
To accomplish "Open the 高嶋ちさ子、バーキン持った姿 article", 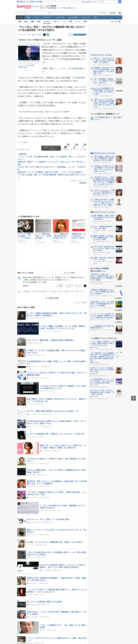I will coord(63,447).
